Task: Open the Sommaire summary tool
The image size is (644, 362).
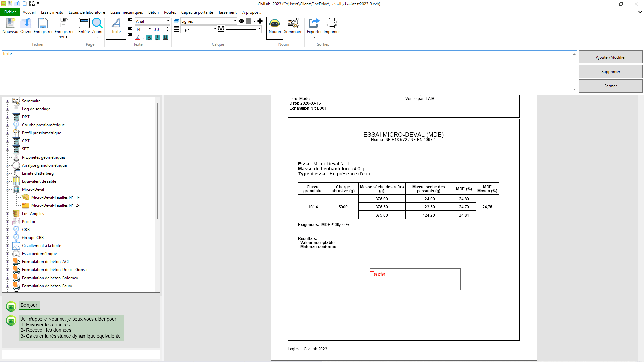Action: pos(293,26)
